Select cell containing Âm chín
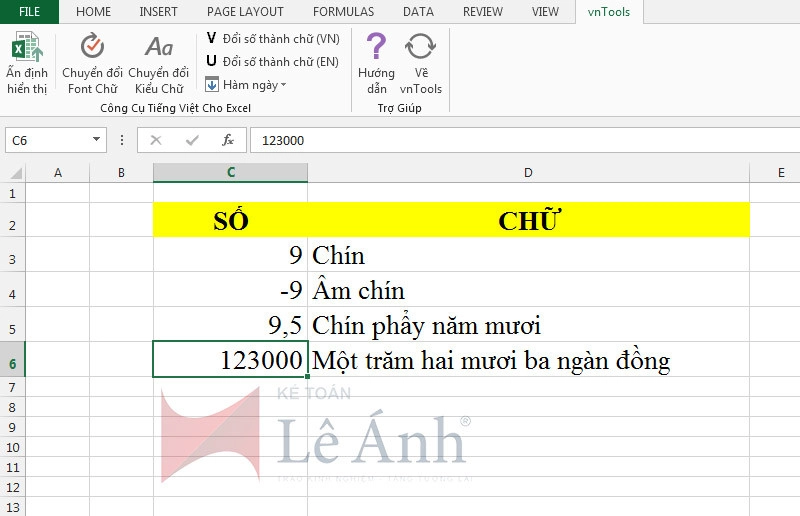 coord(528,291)
